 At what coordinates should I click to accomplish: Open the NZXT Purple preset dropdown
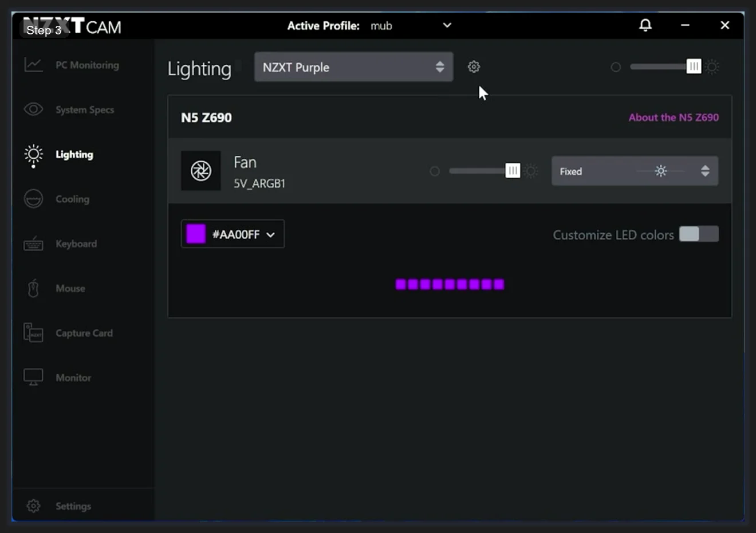coord(353,66)
